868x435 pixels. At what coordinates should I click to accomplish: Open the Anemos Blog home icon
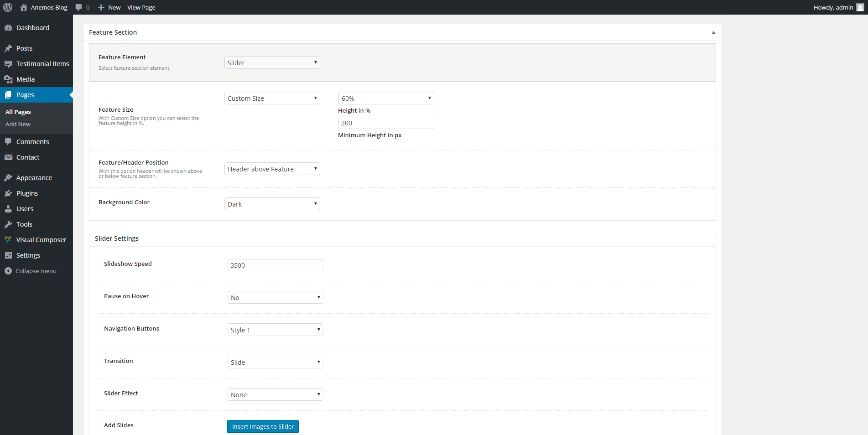[24, 7]
